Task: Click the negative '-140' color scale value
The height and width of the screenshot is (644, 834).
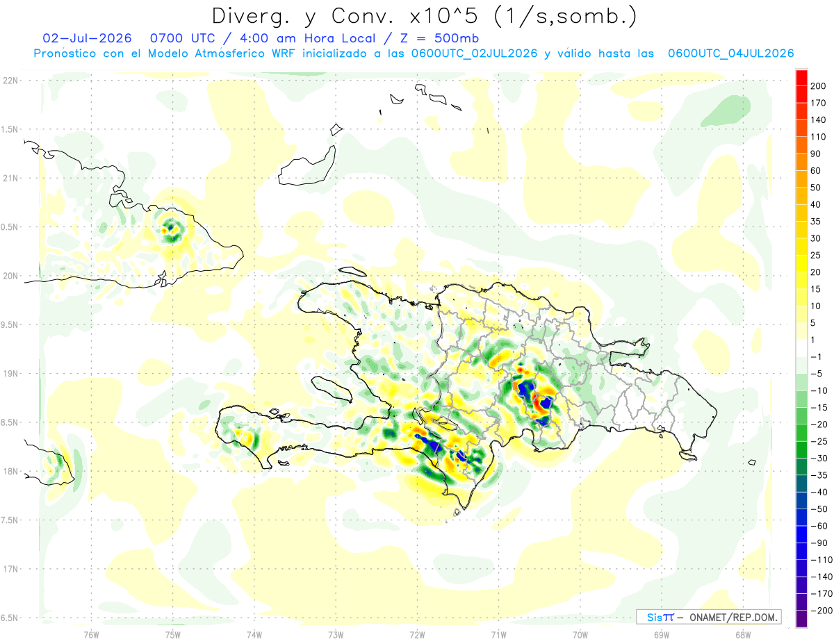Action: click(x=821, y=577)
